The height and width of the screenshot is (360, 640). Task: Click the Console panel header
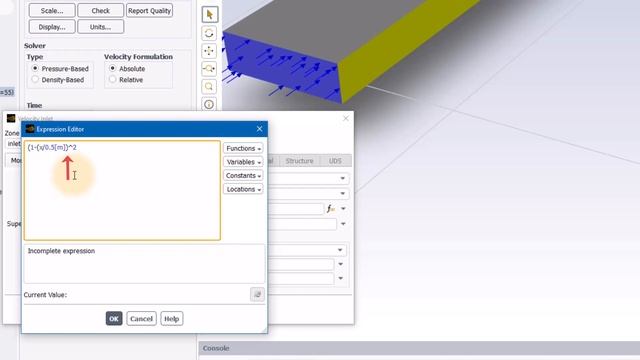coord(419,348)
